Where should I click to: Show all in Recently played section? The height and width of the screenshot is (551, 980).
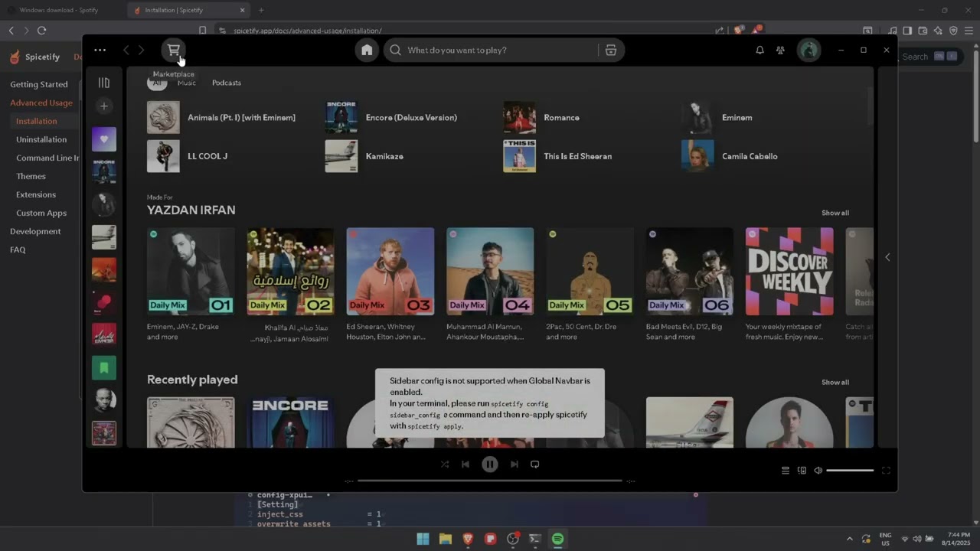(x=835, y=382)
